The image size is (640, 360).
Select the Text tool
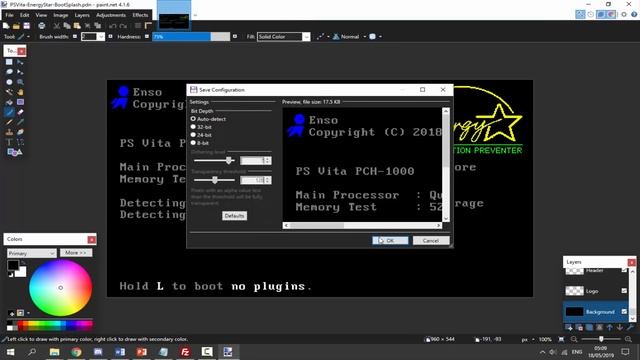coord(9,142)
